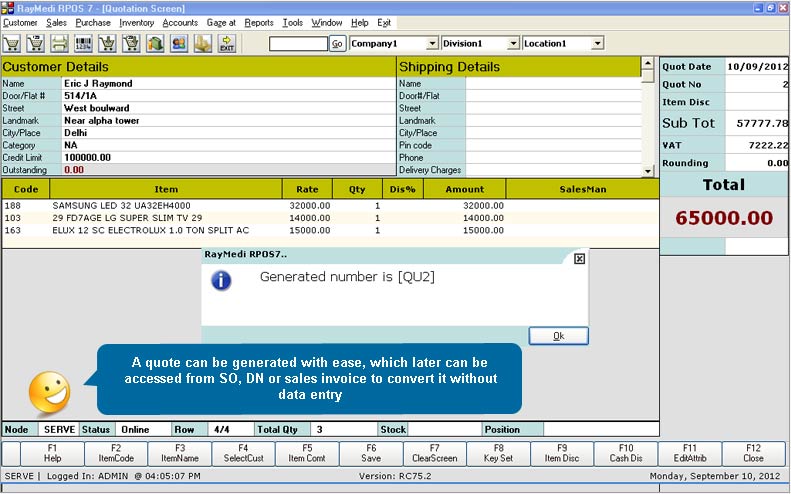Image resolution: width=791 pixels, height=494 pixels.
Task: Open the Inventory menu
Action: point(137,22)
